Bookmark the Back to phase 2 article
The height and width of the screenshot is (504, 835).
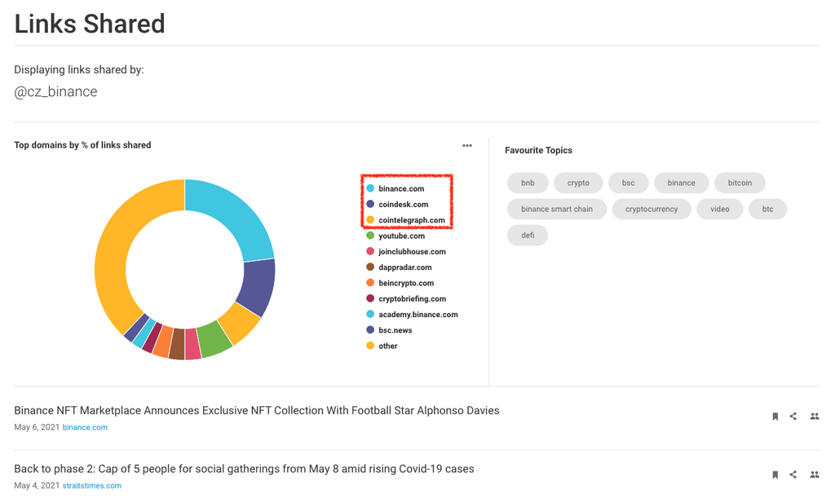[775, 475]
